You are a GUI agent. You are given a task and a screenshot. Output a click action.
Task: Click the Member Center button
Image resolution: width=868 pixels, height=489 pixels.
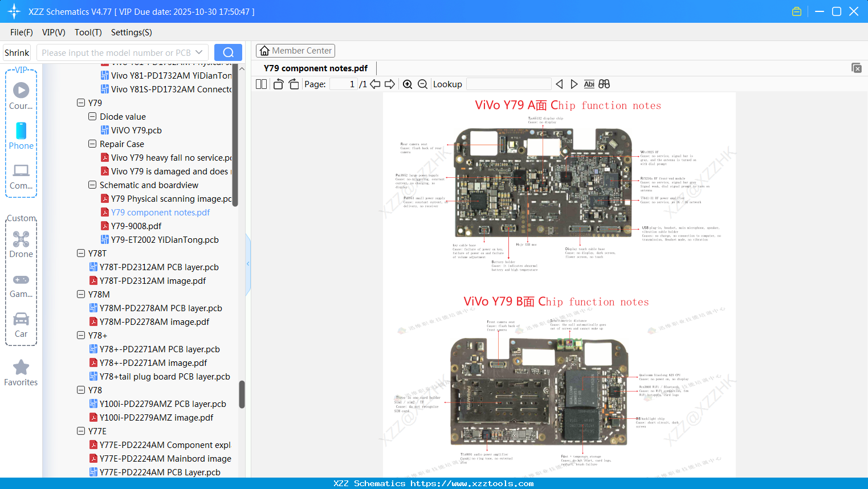click(x=295, y=50)
